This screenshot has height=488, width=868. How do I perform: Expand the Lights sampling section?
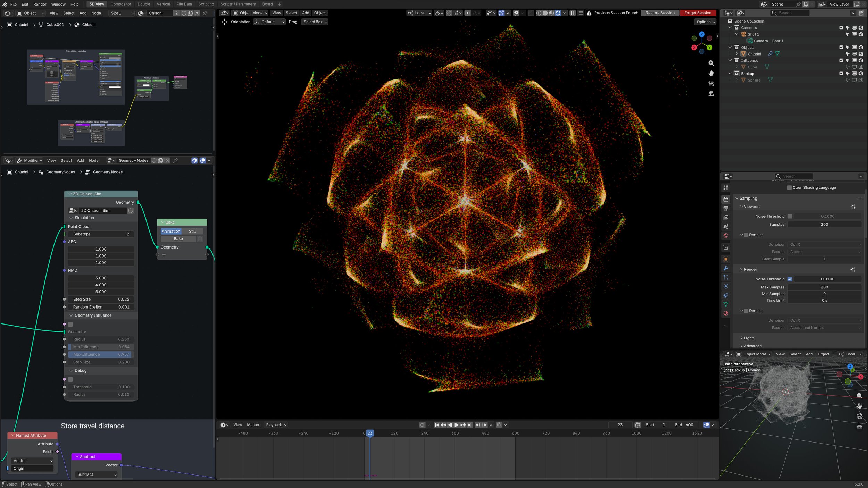pos(749,338)
